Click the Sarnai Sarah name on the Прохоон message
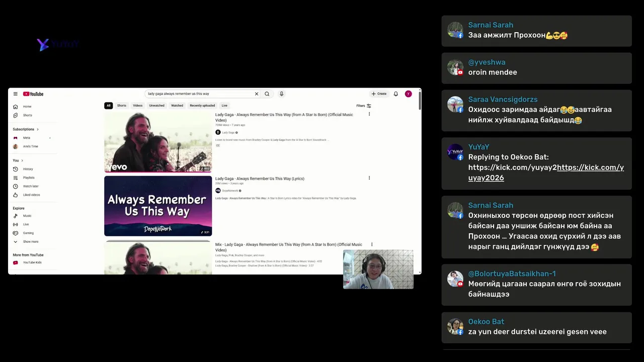The height and width of the screenshot is (362, 644). pyautogui.click(x=491, y=25)
